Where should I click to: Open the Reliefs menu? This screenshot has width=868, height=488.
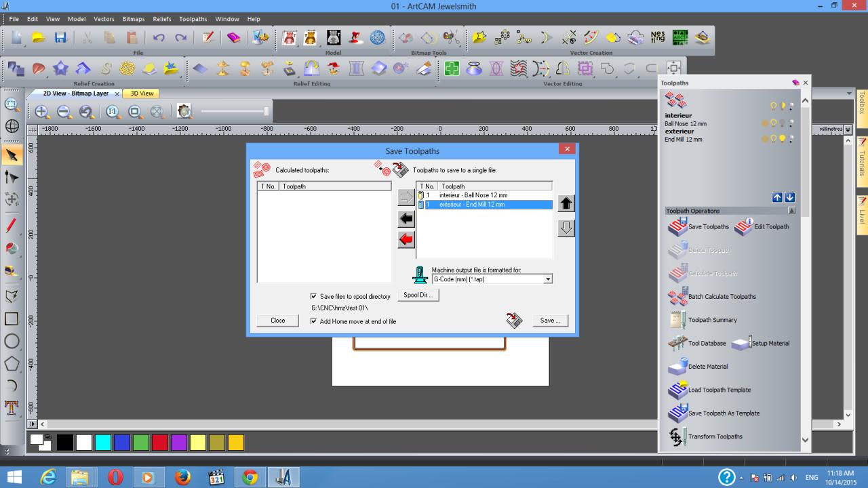click(162, 19)
